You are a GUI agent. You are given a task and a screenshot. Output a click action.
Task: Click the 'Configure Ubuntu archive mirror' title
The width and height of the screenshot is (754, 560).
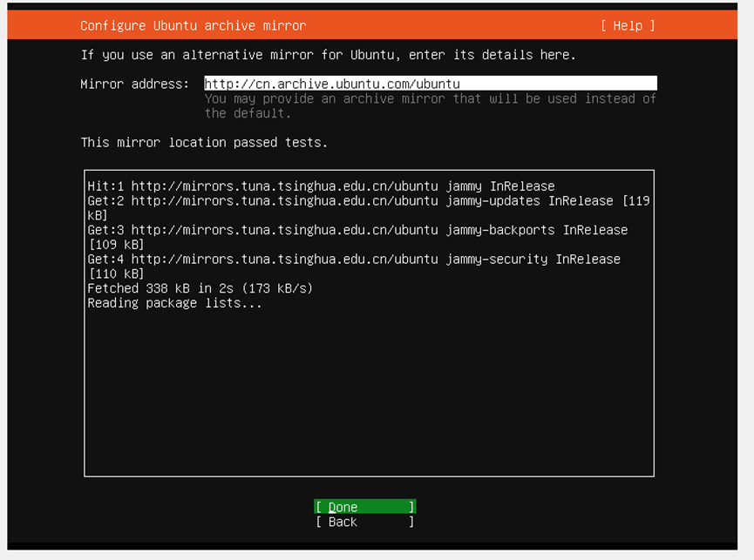pos(193,25)
